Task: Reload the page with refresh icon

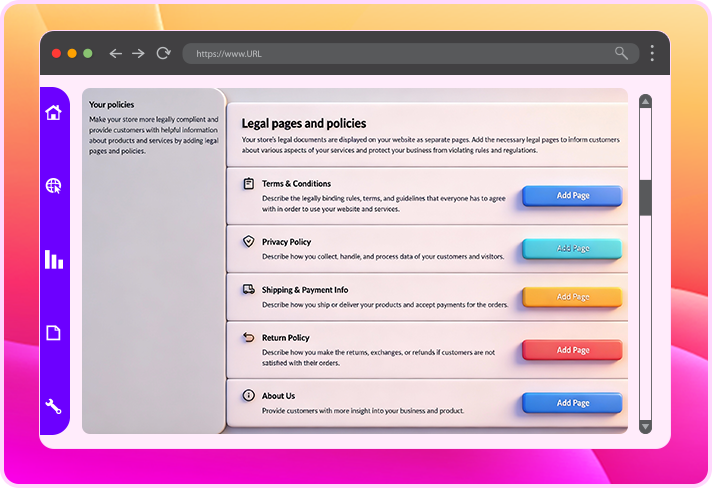Action: pyautogui.click(x=163, y=53)
